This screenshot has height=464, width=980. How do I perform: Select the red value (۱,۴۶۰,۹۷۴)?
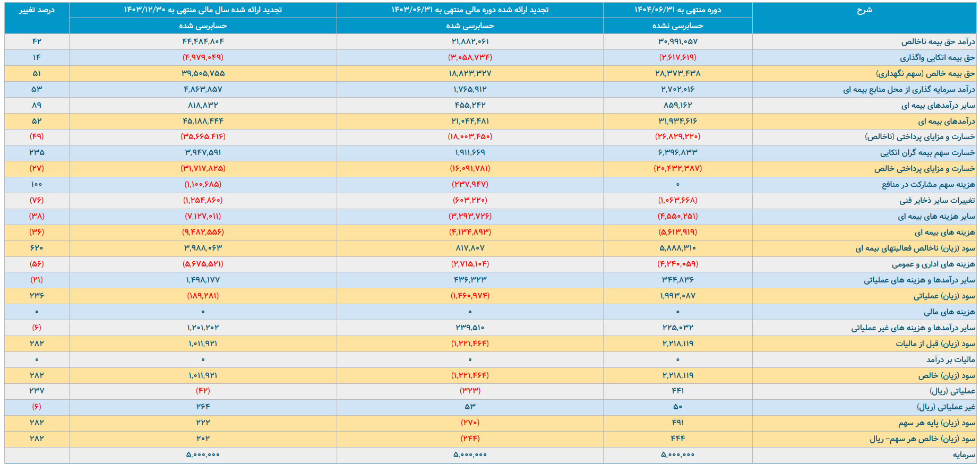[x=470, y=296]
